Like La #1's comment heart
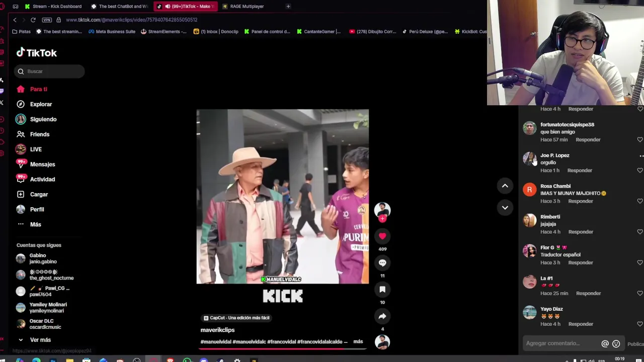644x362 pixels. [x=640, y=293]
